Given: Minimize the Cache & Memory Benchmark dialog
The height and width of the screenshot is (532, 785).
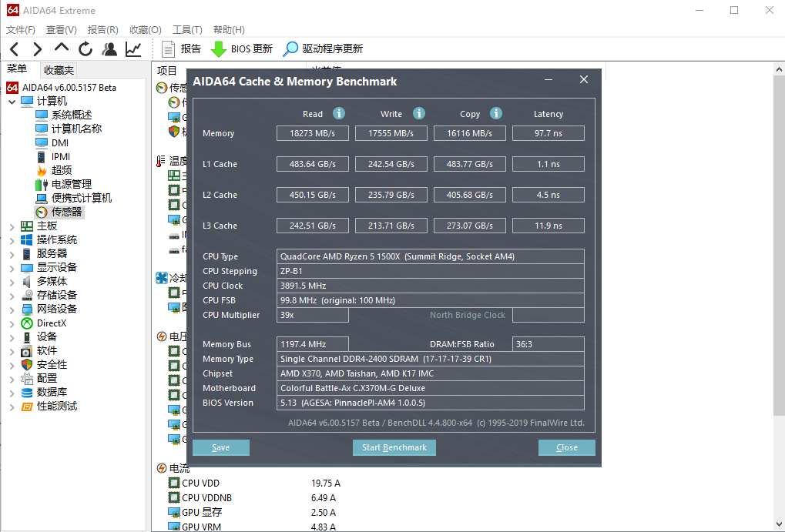Looking at the screenshot, I should pyautogui.click(x=548, y=80).
